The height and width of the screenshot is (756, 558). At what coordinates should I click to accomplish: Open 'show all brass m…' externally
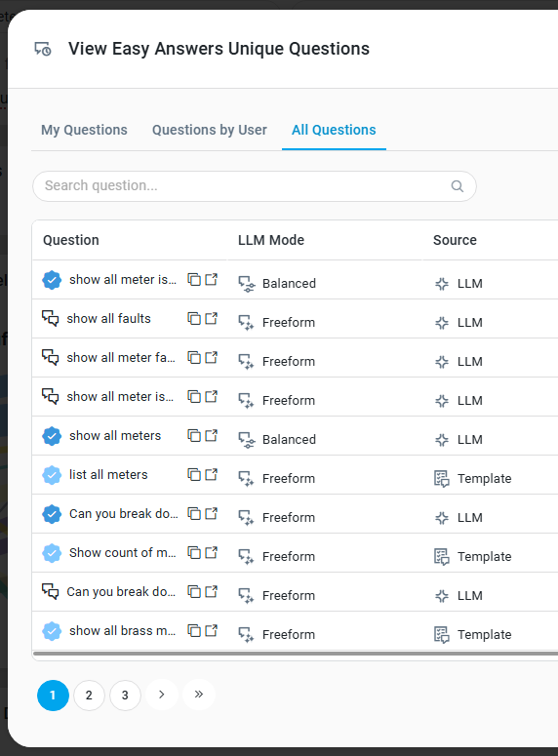tap(212, 631)
